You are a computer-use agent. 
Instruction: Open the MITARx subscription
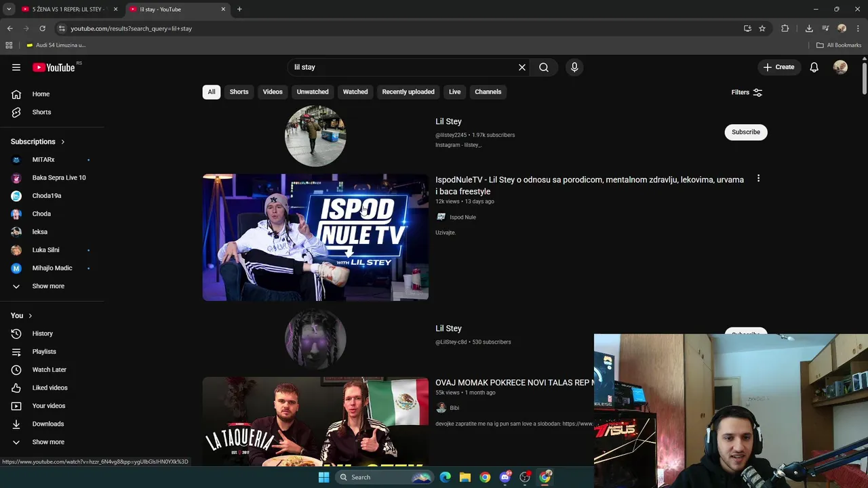click(52, 159)
